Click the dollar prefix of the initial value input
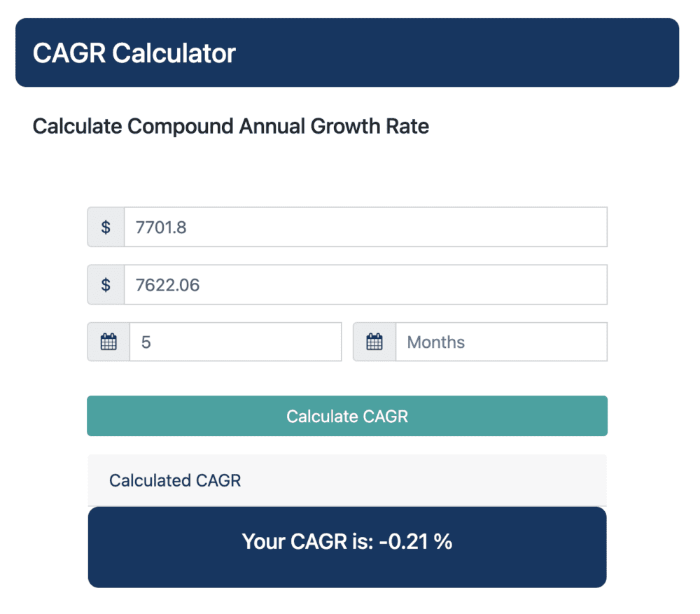The width and height of the screenshot is (700, 614). 106,227
